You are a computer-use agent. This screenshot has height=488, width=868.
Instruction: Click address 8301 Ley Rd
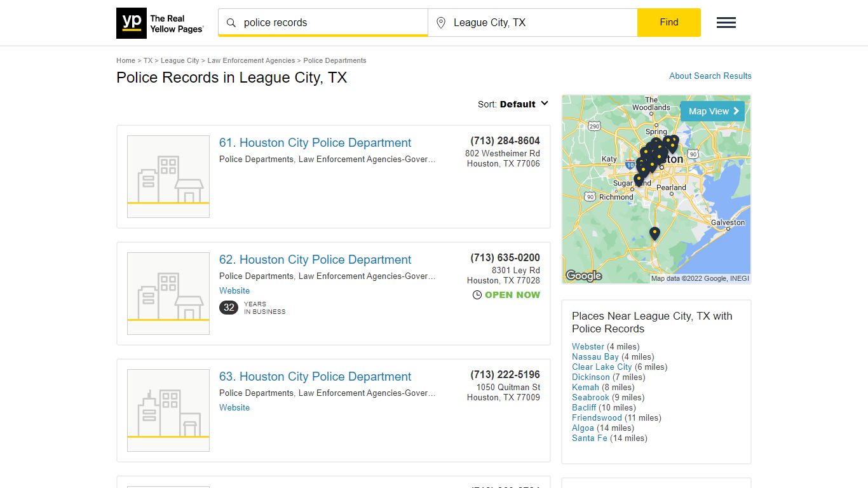[x=516, y=270]
